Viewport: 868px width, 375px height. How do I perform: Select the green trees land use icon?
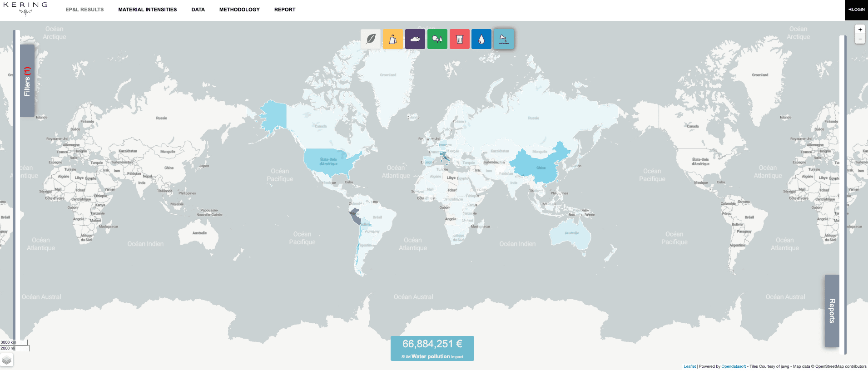(437, 39)
